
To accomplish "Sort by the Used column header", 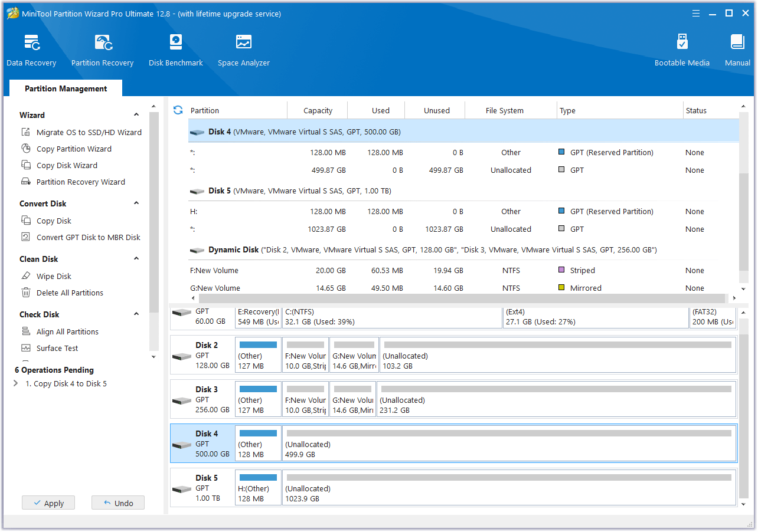I will tap(377, 110).
